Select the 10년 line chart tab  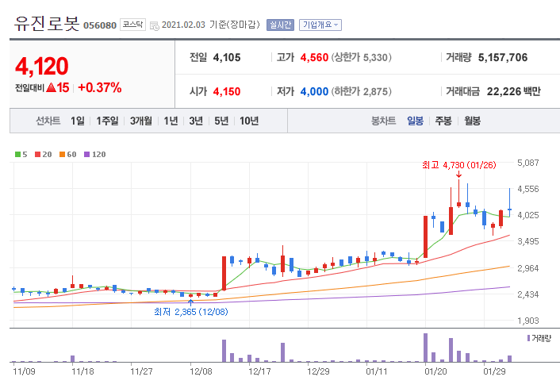click(249, 121)
